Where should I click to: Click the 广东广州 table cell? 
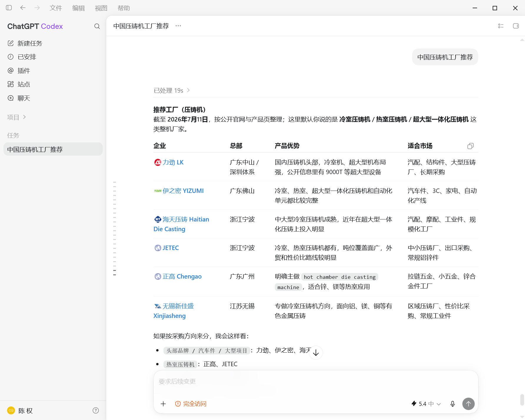point(242,276)
